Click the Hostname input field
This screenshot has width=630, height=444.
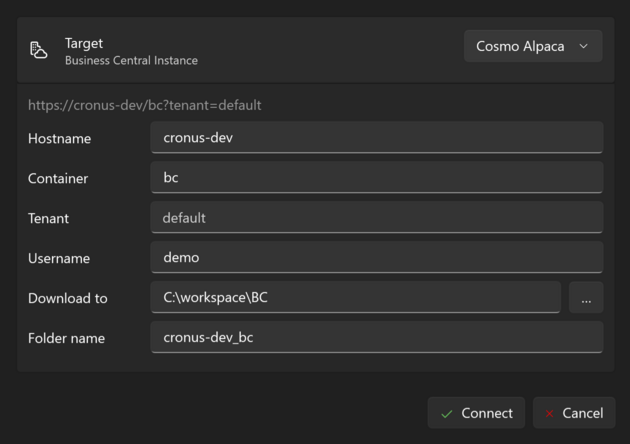376,137
